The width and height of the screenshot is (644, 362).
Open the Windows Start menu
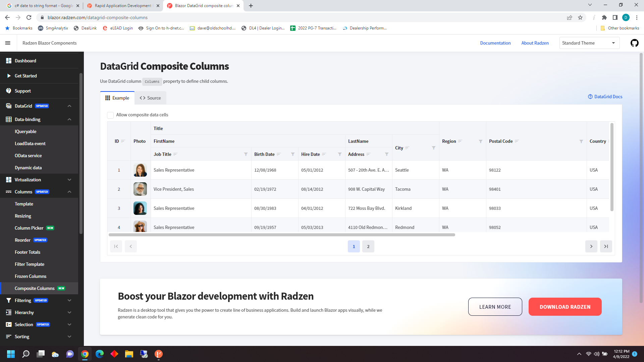[x=11, y=354]
